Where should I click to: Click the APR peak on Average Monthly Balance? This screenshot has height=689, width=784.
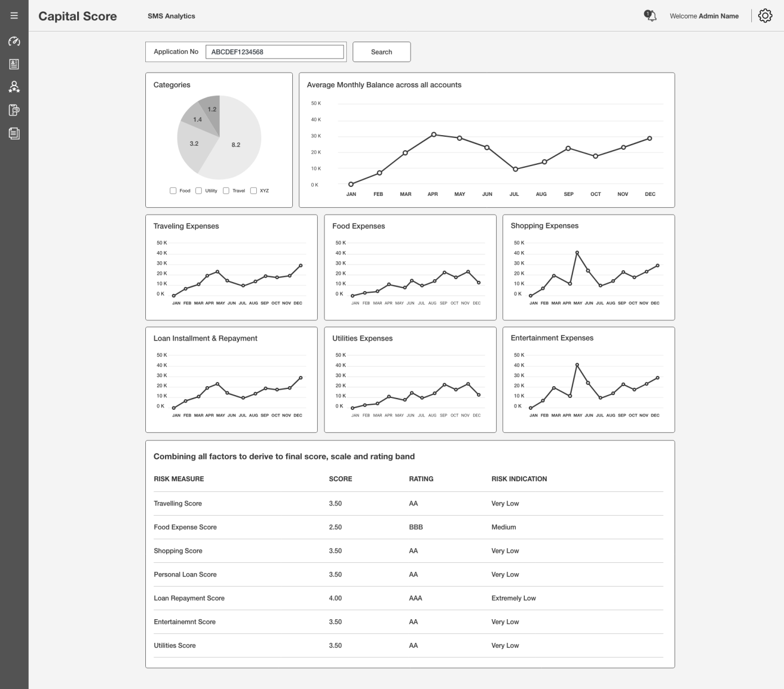[433, 134]
